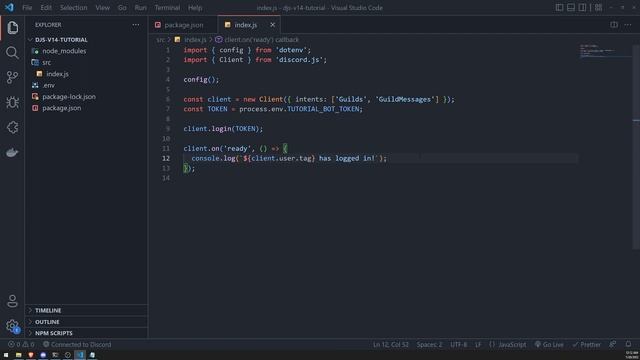640x360 pixels.
Task: Change file encoding UTF-8
Action: tap(459, 344)
